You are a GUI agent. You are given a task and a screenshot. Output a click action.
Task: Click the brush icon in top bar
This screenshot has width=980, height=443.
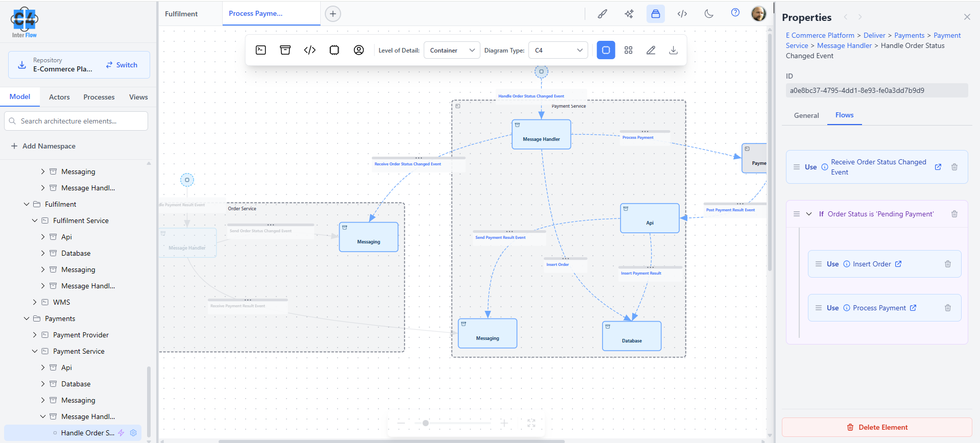603,14
